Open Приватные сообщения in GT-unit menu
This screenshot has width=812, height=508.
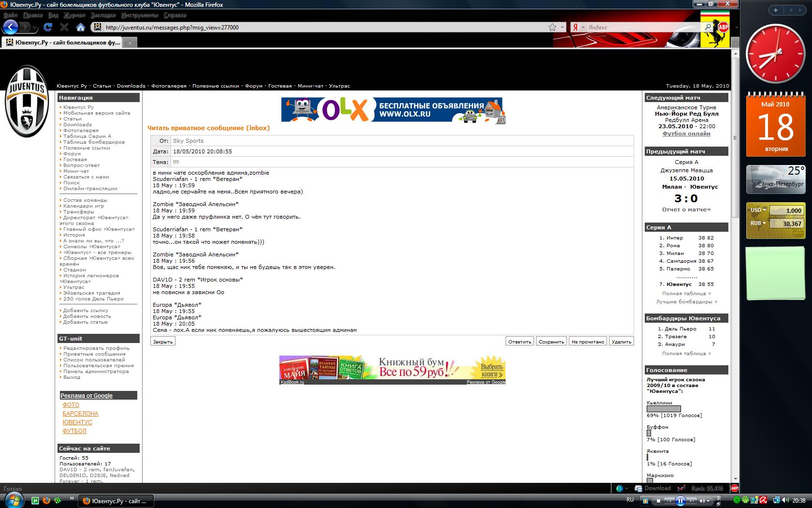pos(94,354)
